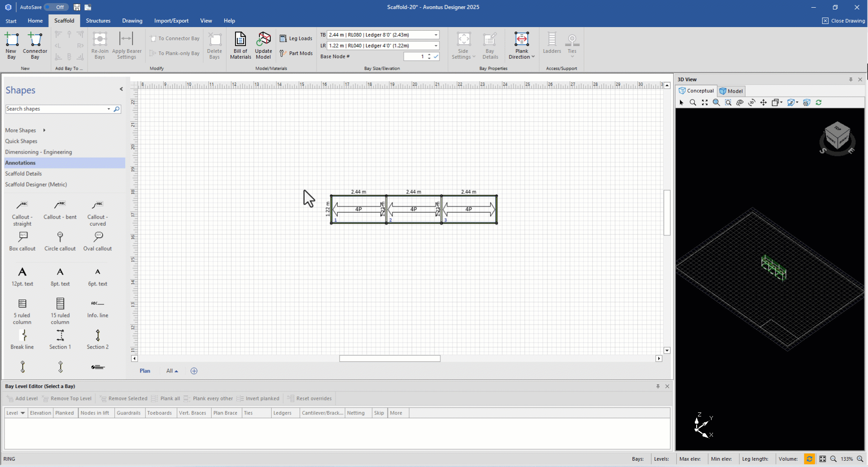Click the 3D view refresh icon
This screenshot has width=868, height=467.
coord(818,103)
